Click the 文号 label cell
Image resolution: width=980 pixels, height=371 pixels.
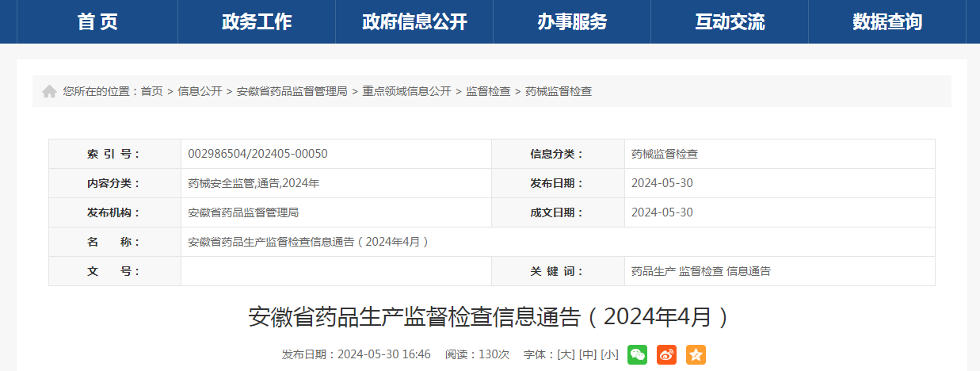click(115, 271)
